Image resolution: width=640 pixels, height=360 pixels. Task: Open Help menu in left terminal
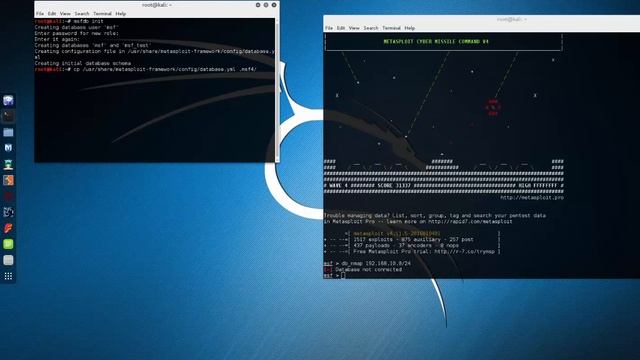click(x=120, y=13)
